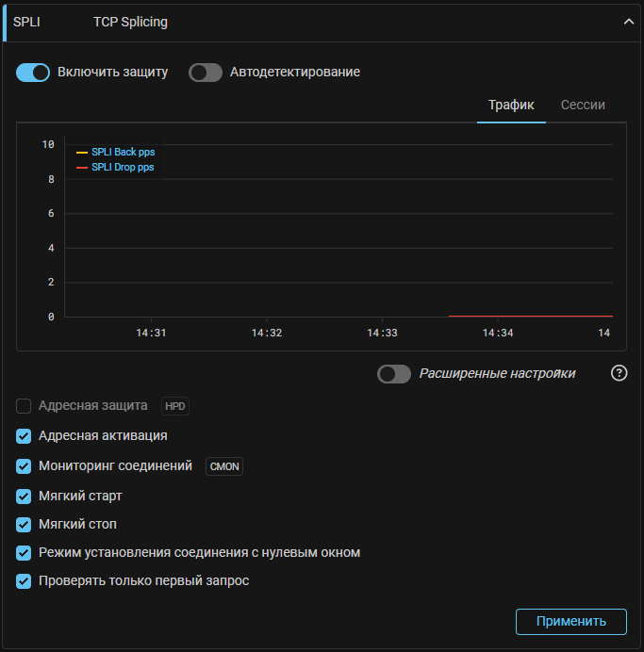Image resolution: width=644 pixels, height=652 pixels.
Task: Uncheck Мониторинг соединений checkbox
Action: click(25, 466)
